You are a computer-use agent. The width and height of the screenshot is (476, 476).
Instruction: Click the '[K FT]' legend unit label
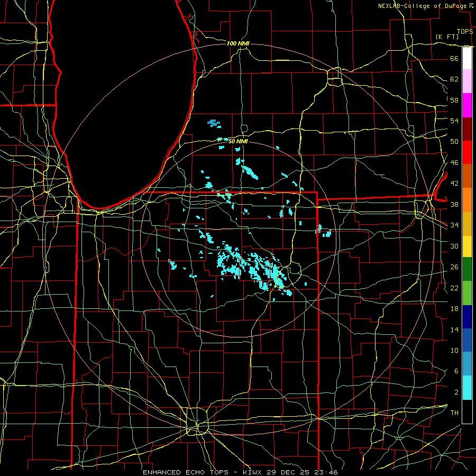coord(447,36)
